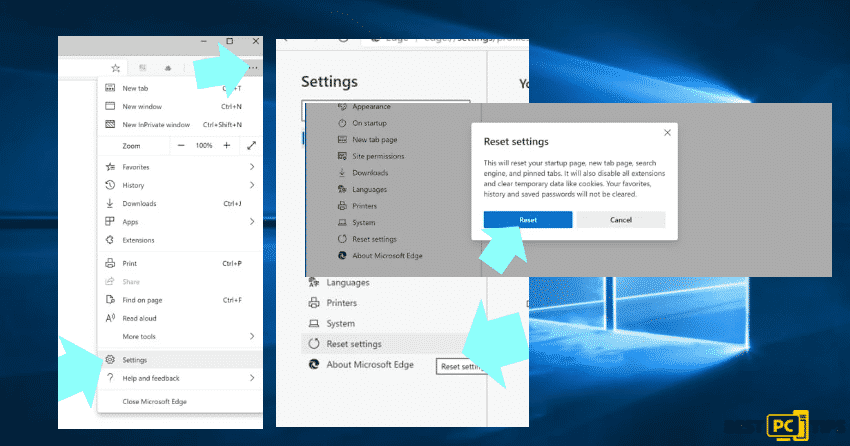Click the On startup power icon
Image resolution: width=850 pixels, height=446 pixels.
point(342,123)
